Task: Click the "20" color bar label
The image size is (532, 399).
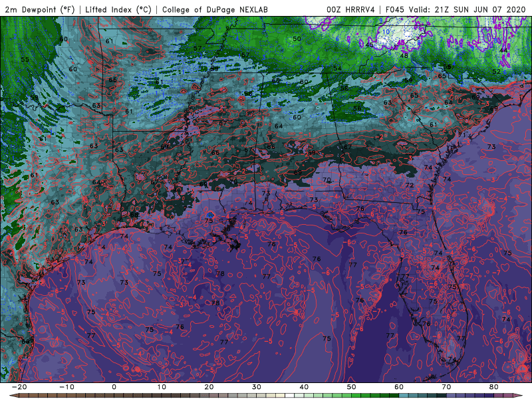Action: (x=209, y=387)
